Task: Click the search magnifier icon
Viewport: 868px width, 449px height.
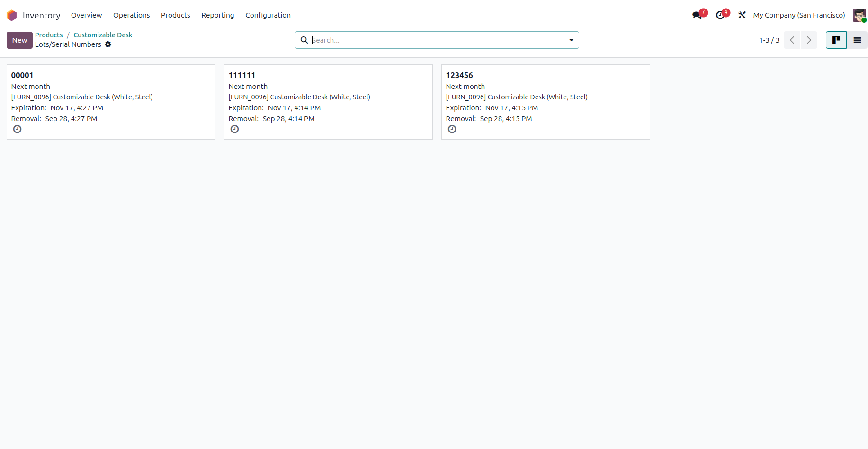Action: 304,40
